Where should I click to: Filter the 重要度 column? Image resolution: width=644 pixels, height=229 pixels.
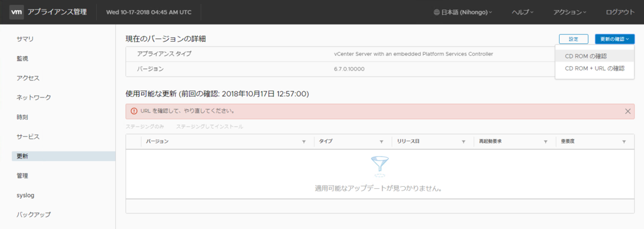point(624,142)
